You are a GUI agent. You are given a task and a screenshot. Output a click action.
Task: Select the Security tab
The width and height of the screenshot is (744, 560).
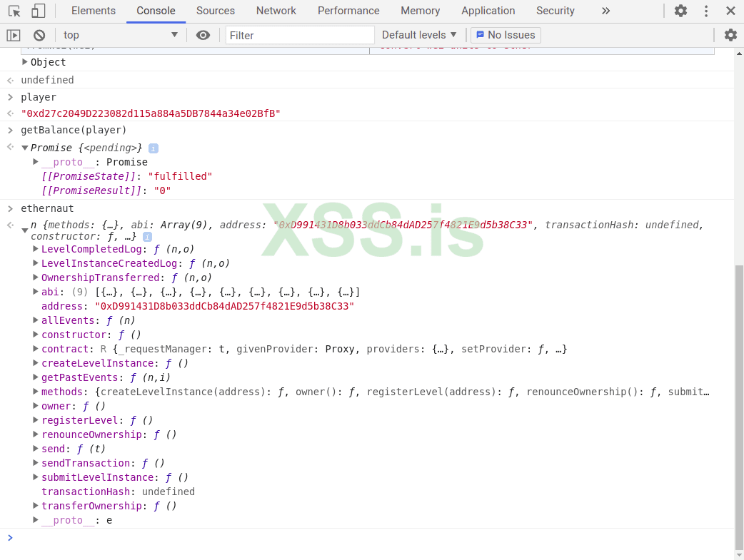556,11
